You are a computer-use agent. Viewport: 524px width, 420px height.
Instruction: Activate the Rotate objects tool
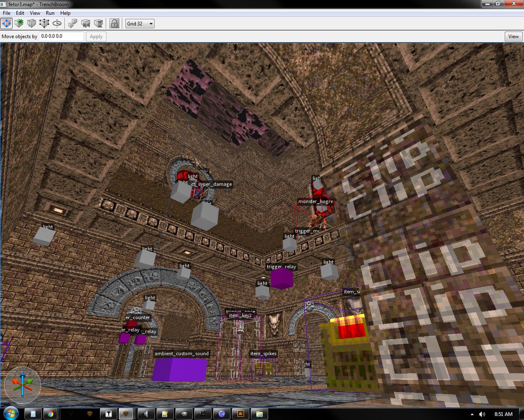click(x=56, y=23)
